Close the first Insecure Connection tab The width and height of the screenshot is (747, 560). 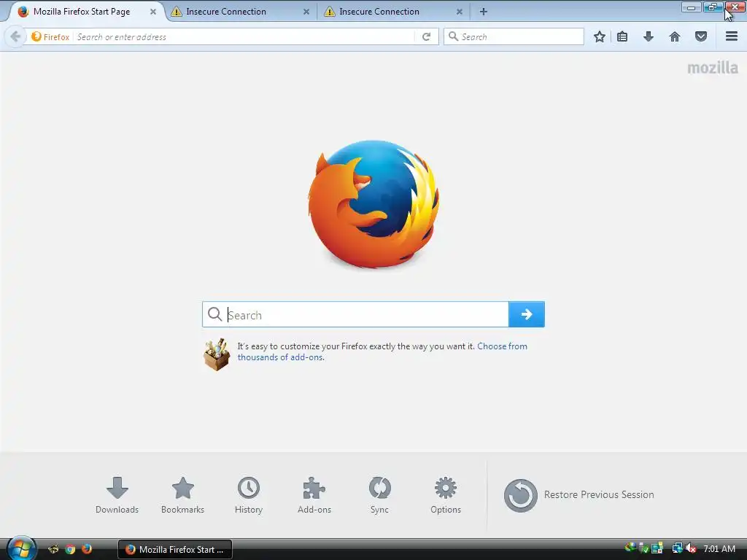(x=306, y=12)
